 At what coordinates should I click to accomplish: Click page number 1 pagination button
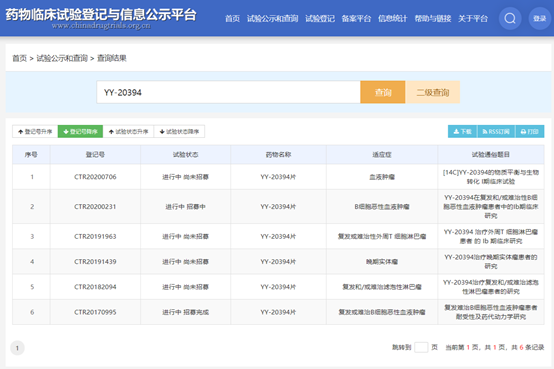tap(17, 348)
